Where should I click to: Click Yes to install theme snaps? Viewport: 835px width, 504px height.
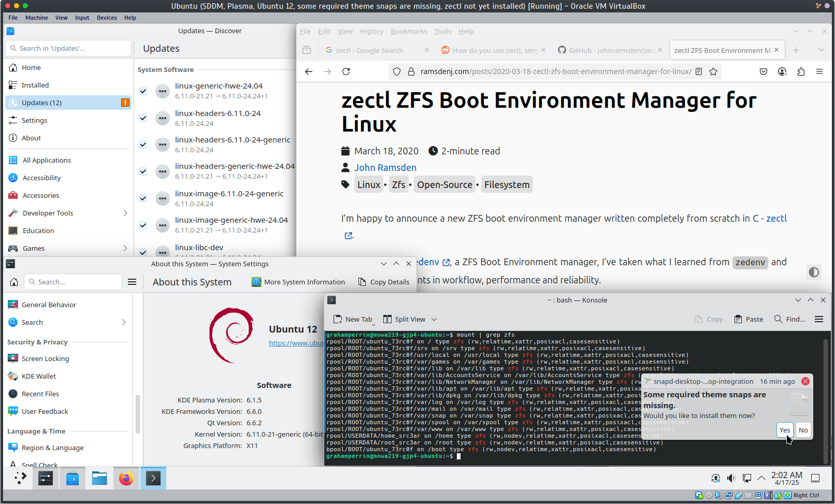point(785,430)
